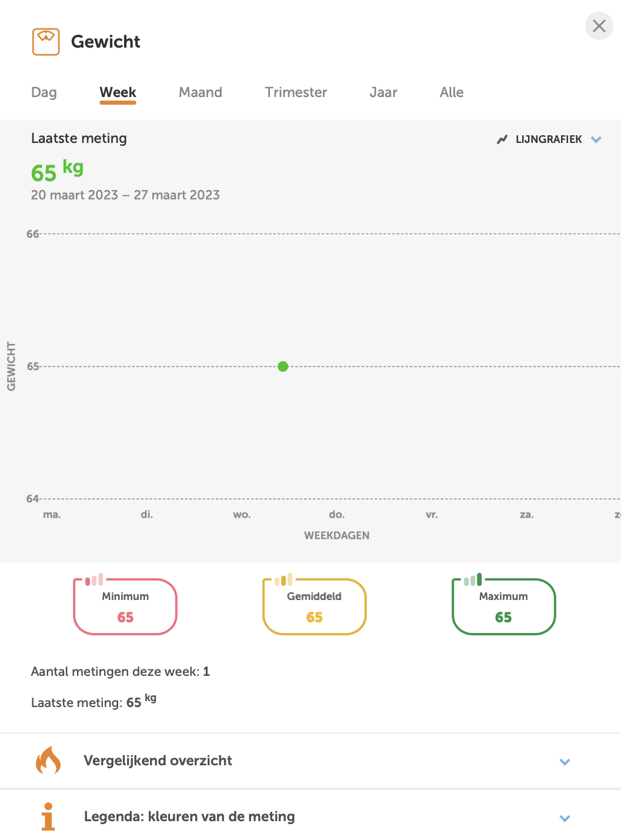Image resolution: width=621 pixels, height=840 pixels.
Task: Expand Legenda: kleuren van de meting
Action: (565, 818)
